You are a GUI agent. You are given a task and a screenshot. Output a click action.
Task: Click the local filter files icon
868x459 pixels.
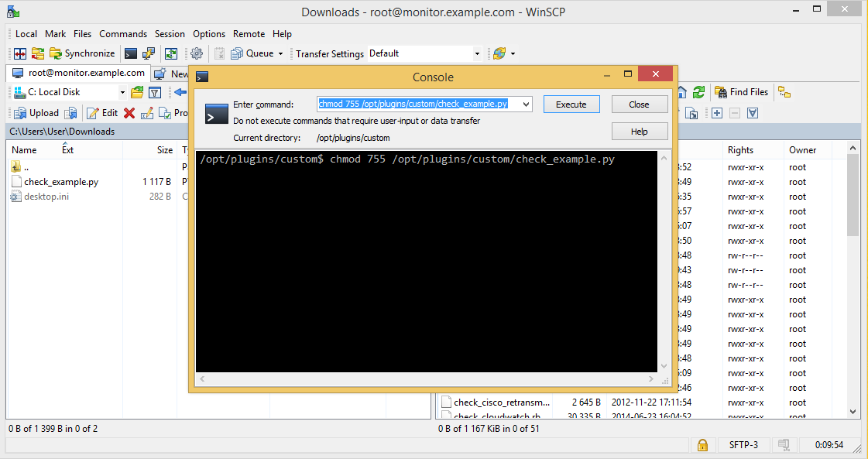[155, 92]
